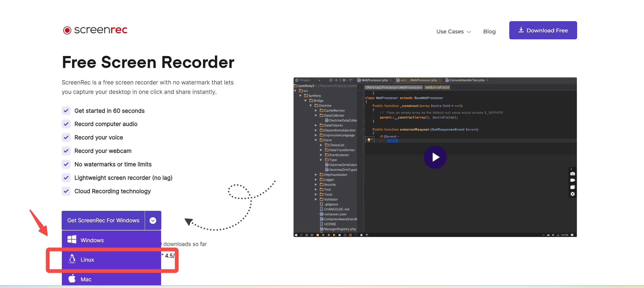
Task: Play the demo video
Action: pos(435,157)
